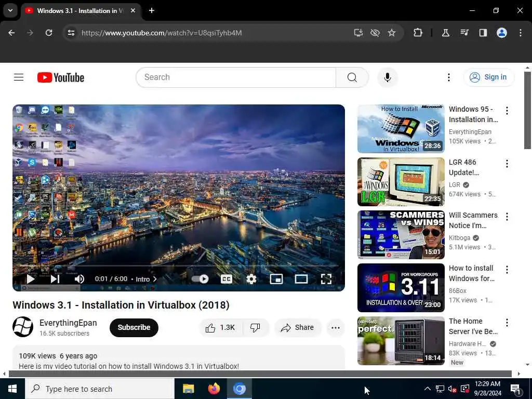Reload the page
This screenshot has width=532, height=399.
click(x=49, y=33)
